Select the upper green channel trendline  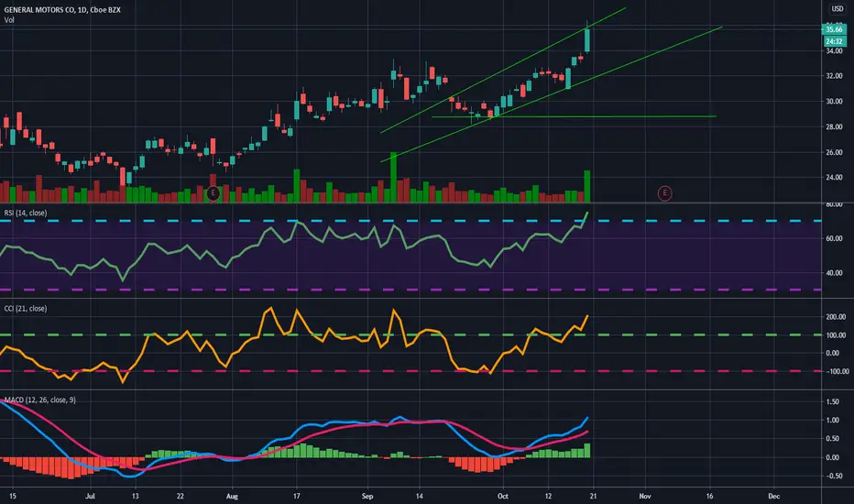503,70
